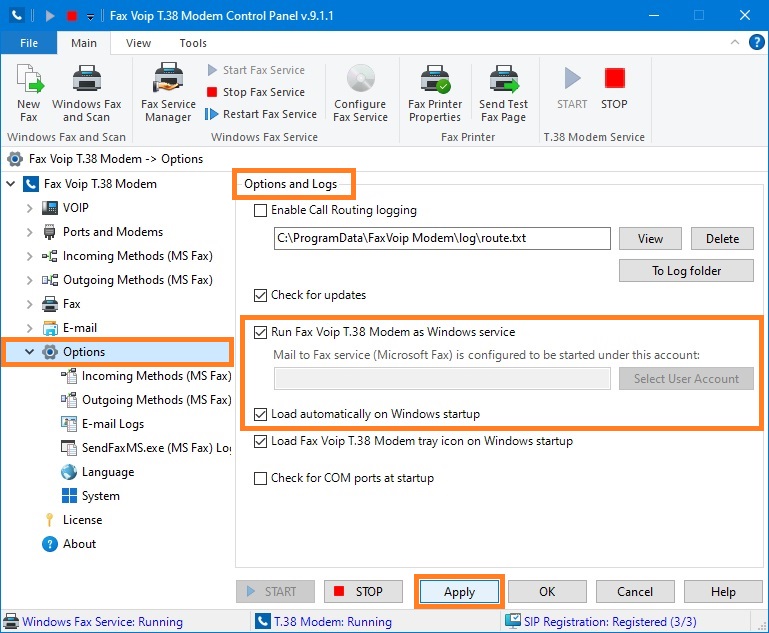The image size is (769, 633).
Task: Open the File menu
Action: point(28,43)
